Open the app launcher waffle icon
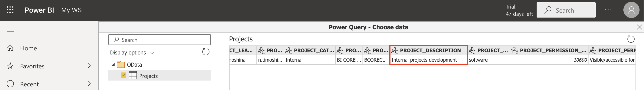 (x=10, y=10)
